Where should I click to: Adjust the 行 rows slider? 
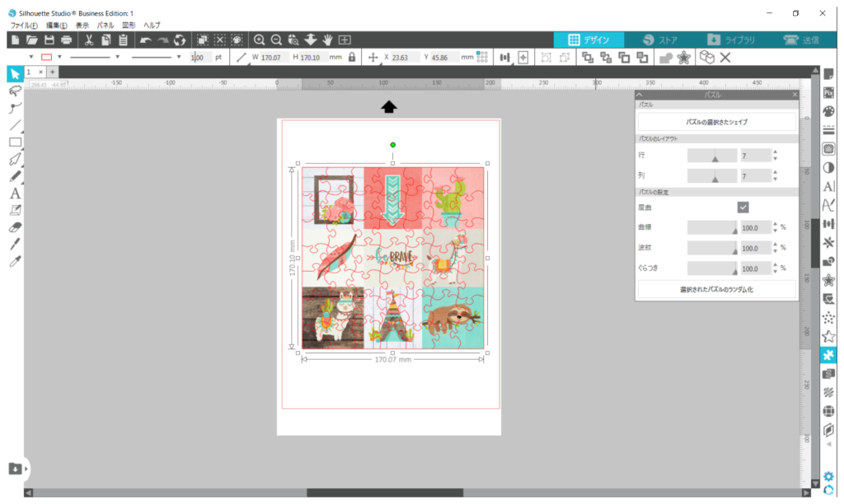[712, 156]
